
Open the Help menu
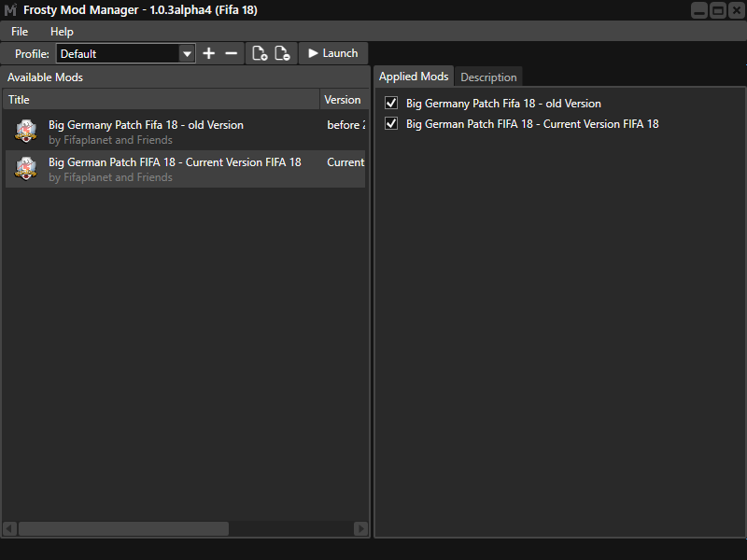[x=62, y=32]
